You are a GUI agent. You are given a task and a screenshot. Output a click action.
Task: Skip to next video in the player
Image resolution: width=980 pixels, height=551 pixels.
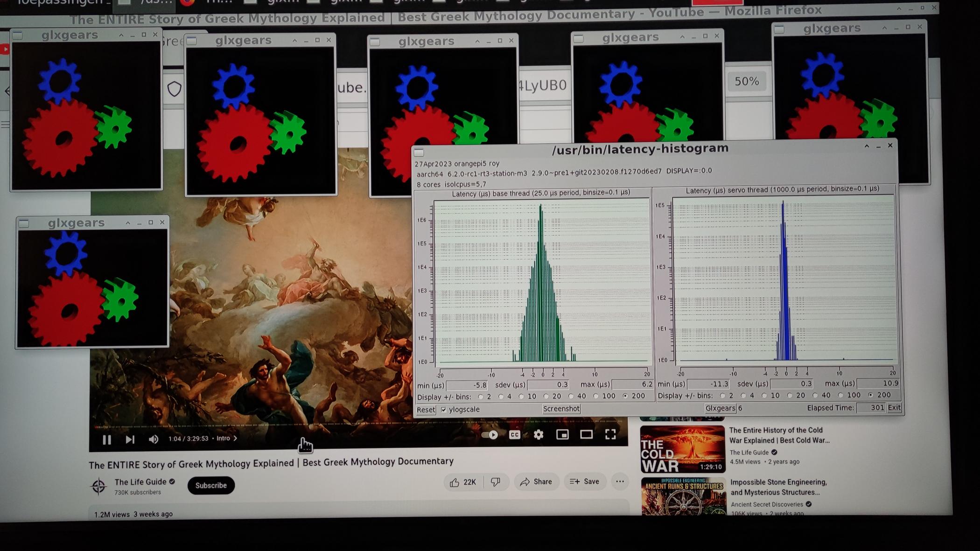pyautogui.click(x=130, y=439)
